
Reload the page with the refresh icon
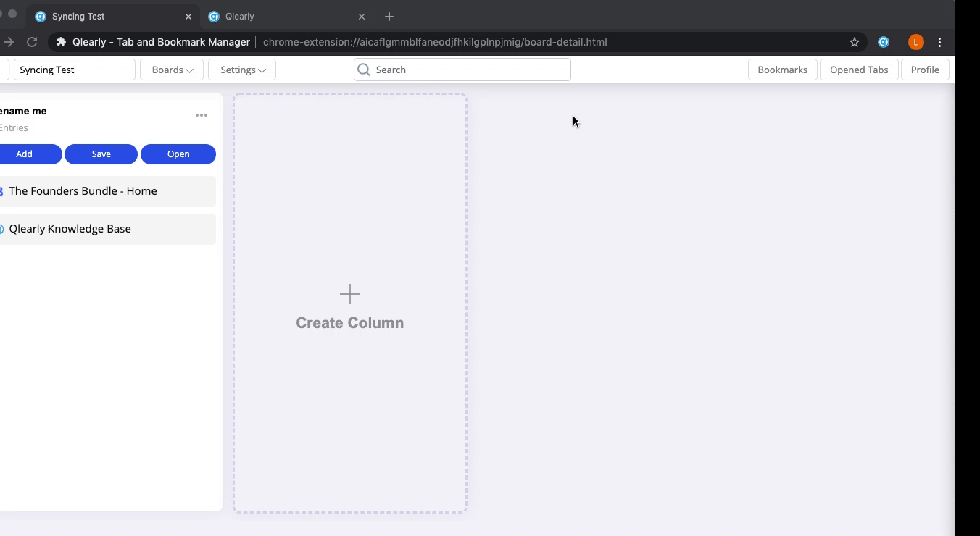(x=32, y=42)
